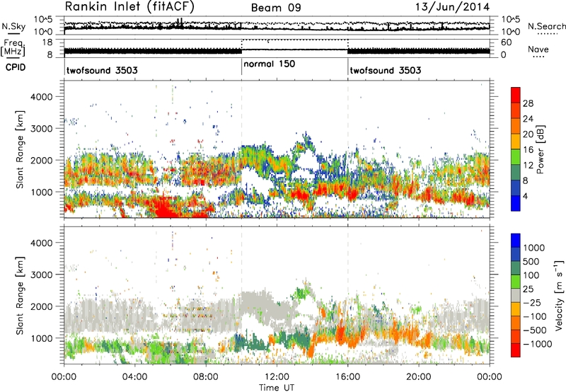Viewport: 566px width, 392px height.
Task: Click the red segment of the power colorbar
Action: (x=516, y=96)
